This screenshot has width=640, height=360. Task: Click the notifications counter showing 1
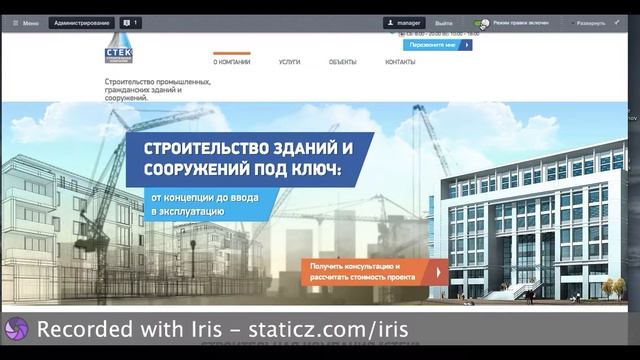tap(131, 23)
